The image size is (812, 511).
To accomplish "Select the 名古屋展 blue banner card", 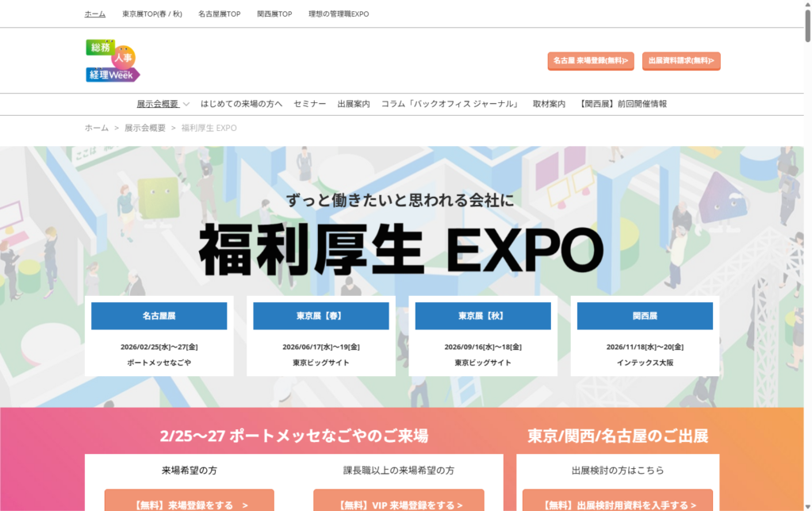I will point(159,316).
